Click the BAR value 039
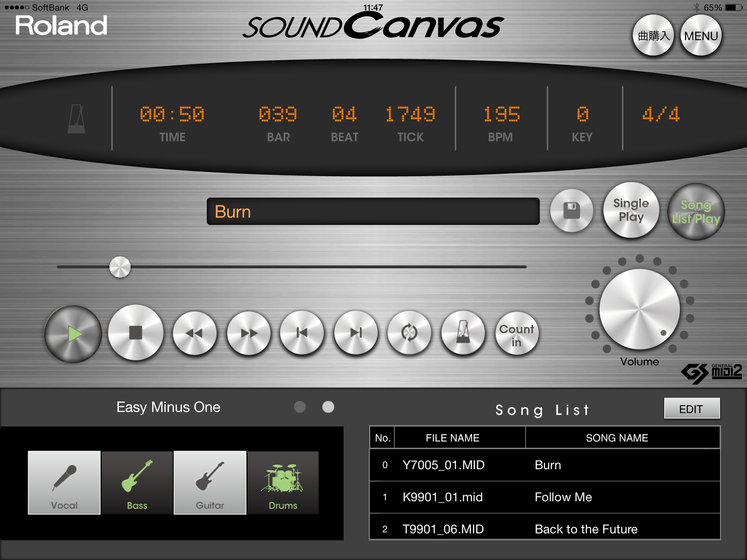This screenshot has height=560, width=747. click(278, 114)
